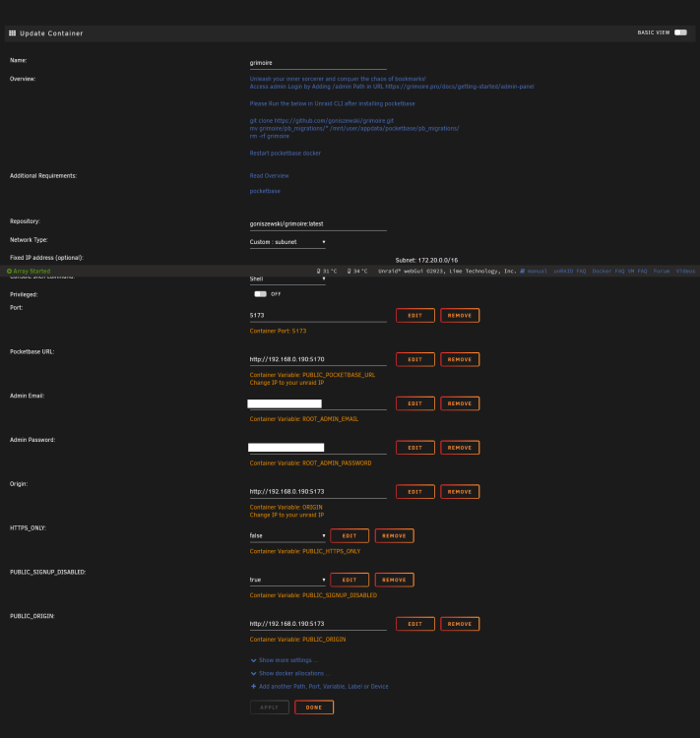Toggle the Basic View switch

tap(680, 32)
